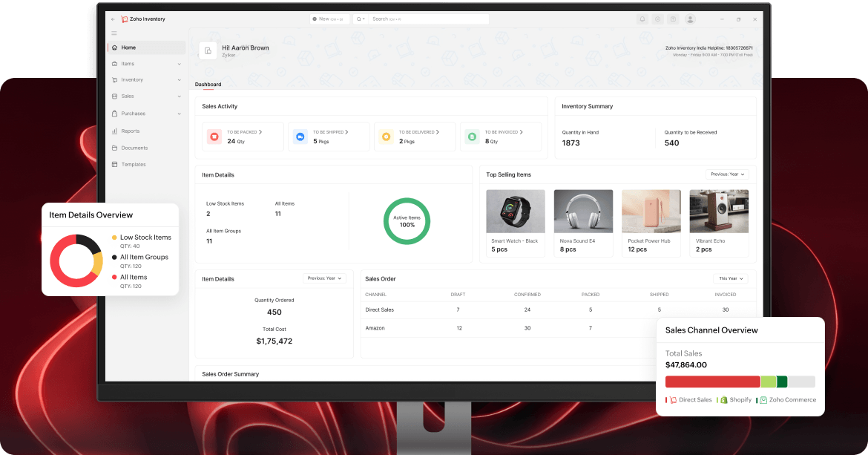868x455 pixels.
Task: Toggle the hamburger sidebar menu icon
Action: point(114,33)
